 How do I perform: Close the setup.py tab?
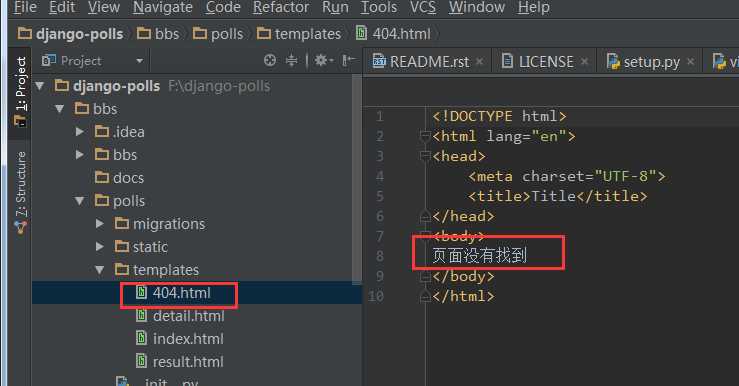click(x=690, y=62)
